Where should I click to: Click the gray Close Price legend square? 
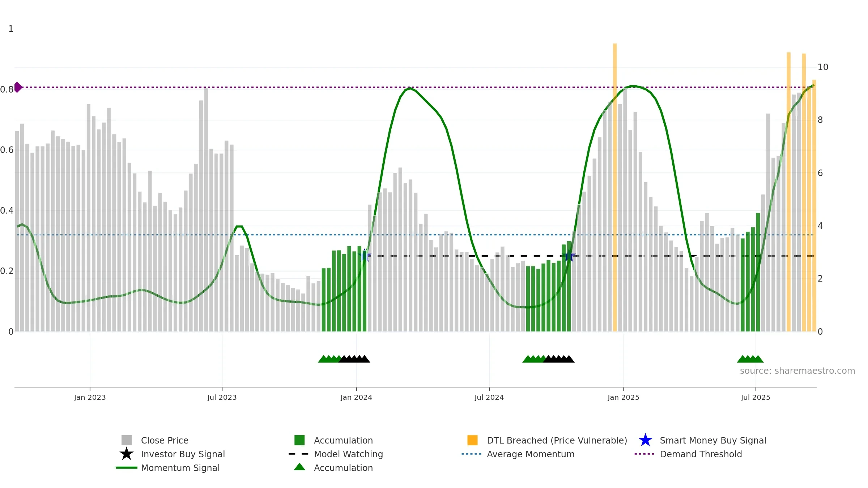pos(127,440)
